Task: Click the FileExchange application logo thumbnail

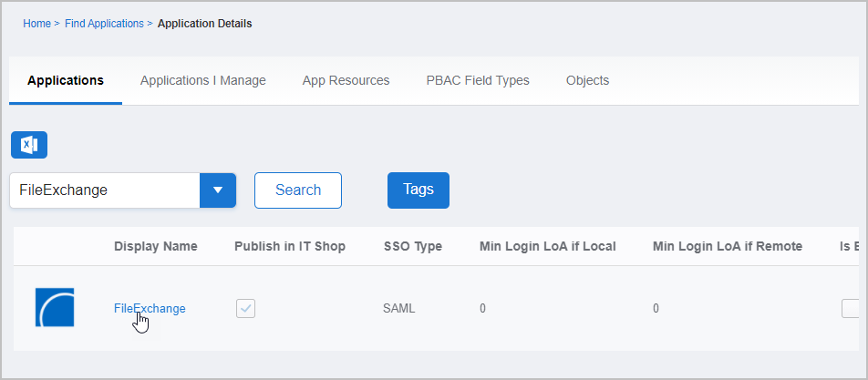Action: (54, 308)
